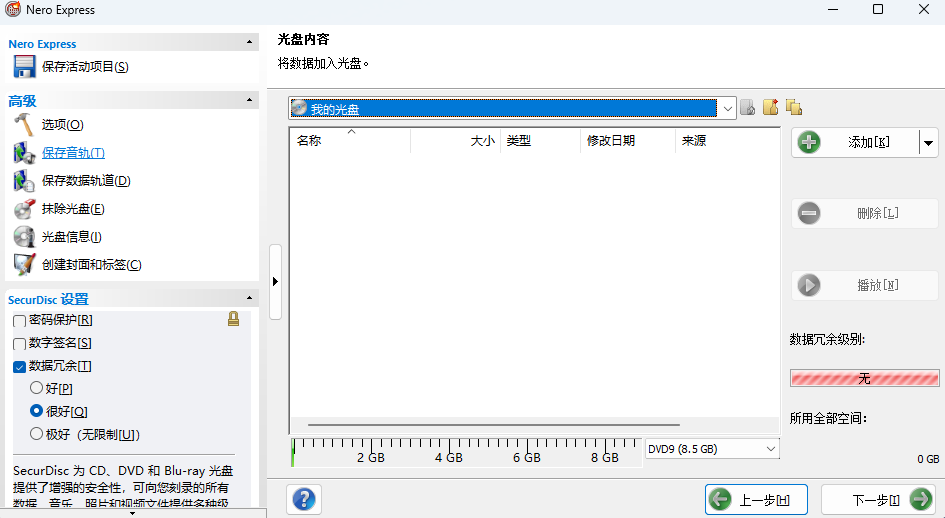This screenshot has height=518, width=945.
Task: Click the create cover and label icon
Action: pos(24,265)
